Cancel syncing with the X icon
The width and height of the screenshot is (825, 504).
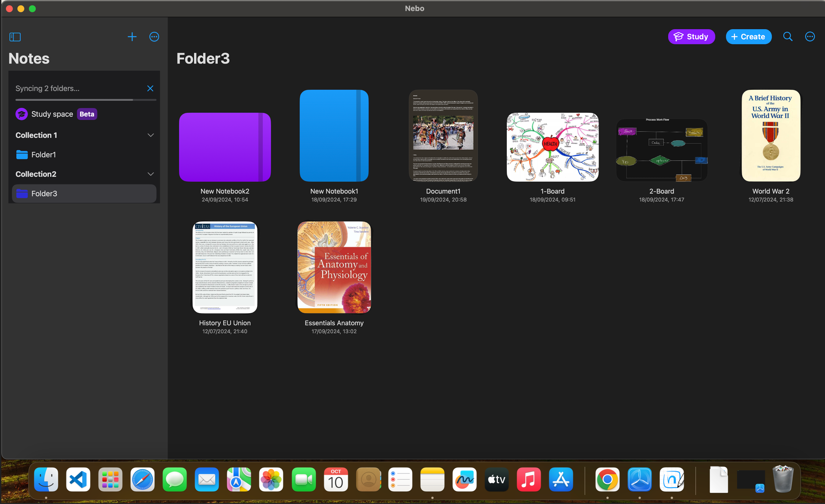150,89
